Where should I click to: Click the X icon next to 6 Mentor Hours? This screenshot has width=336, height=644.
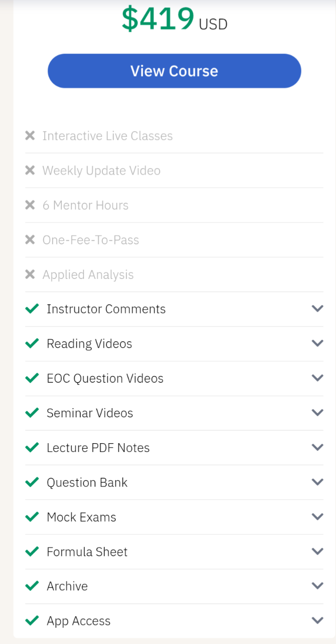click(30, 205)
